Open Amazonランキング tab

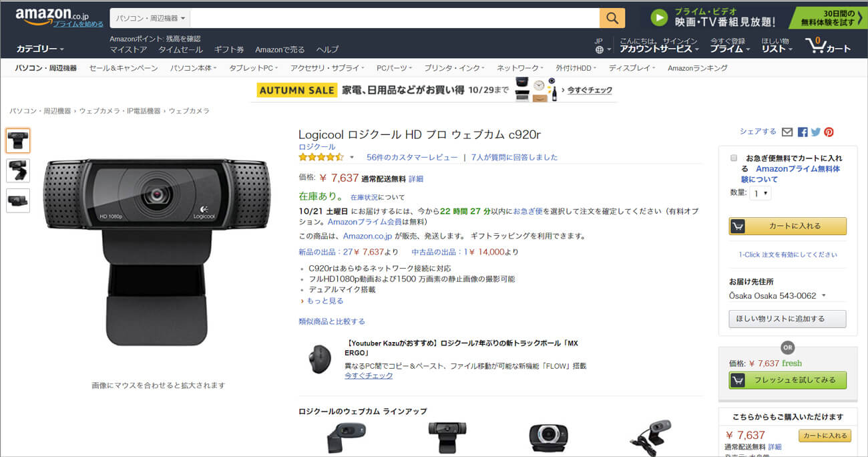698,68
